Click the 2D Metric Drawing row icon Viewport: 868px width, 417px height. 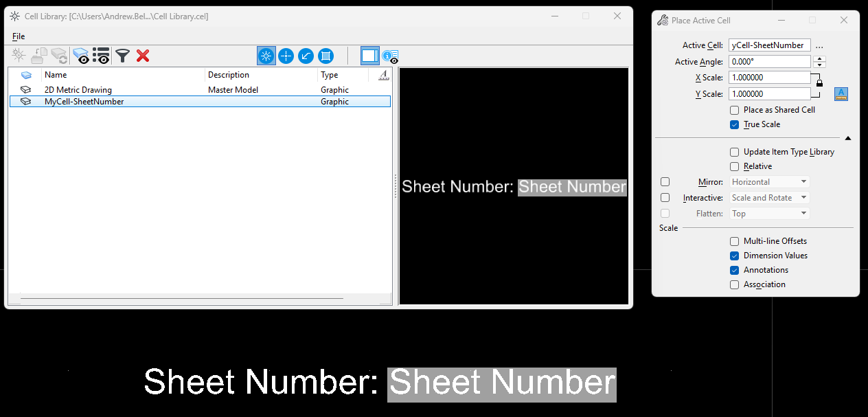click(x=26, y=90)
